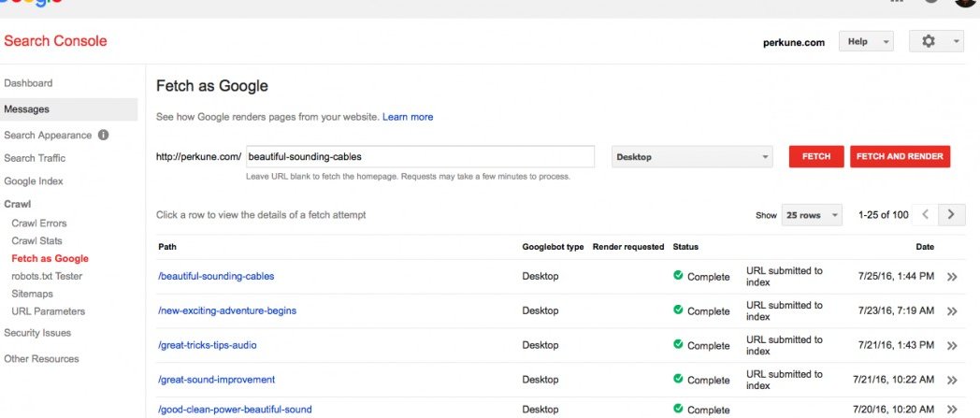The height and width of the screenshot is (418, 980).
Task: Open Messages in the sidebar
Action: click(x=69, y=109)
